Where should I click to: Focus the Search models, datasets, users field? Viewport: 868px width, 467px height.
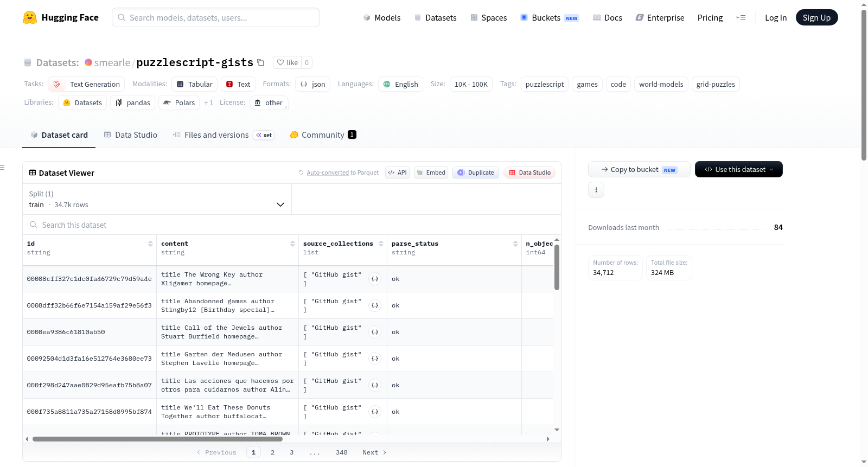216,17
